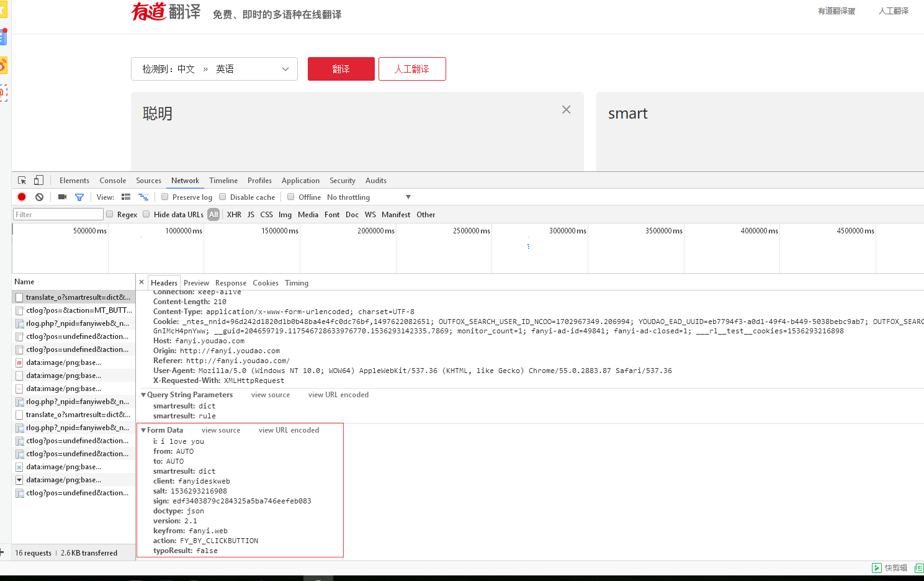Collapse the Query String Parameters section
The height and width of the screenshot is (581, 924).
(x=143, y=395)
